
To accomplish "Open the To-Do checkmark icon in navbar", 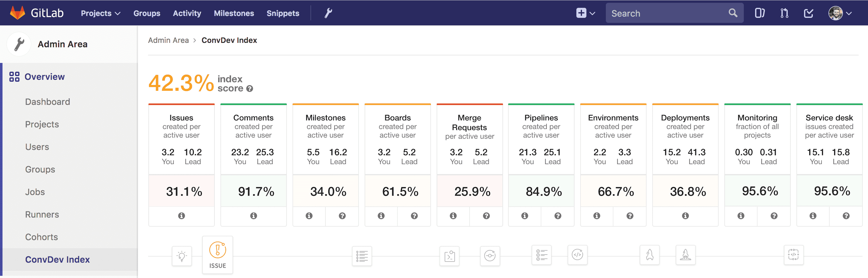I will click(808, 13).
